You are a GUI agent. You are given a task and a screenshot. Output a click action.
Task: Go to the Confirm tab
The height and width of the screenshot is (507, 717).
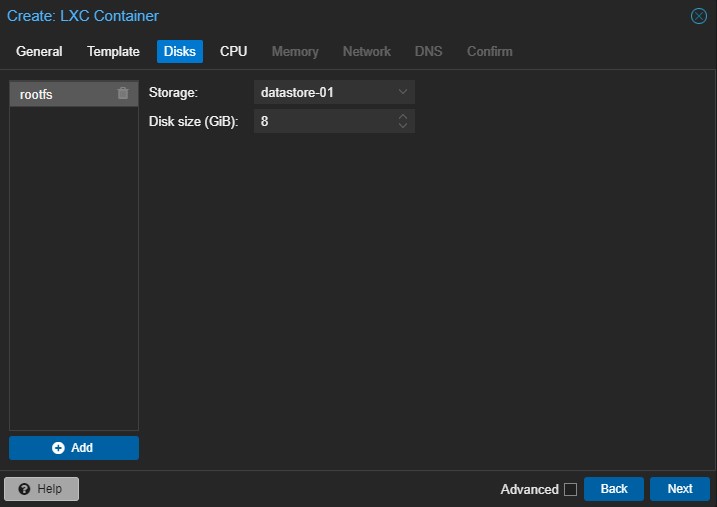[489, 51]
